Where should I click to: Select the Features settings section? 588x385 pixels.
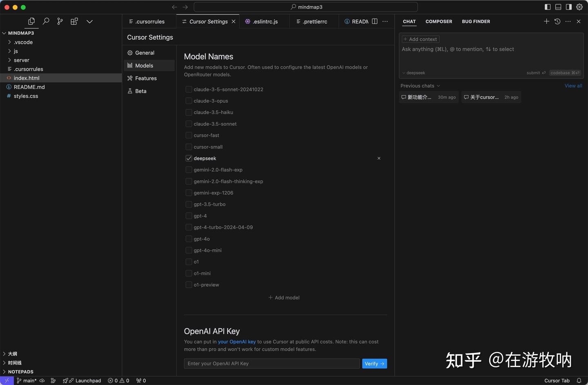coord(145,78)
